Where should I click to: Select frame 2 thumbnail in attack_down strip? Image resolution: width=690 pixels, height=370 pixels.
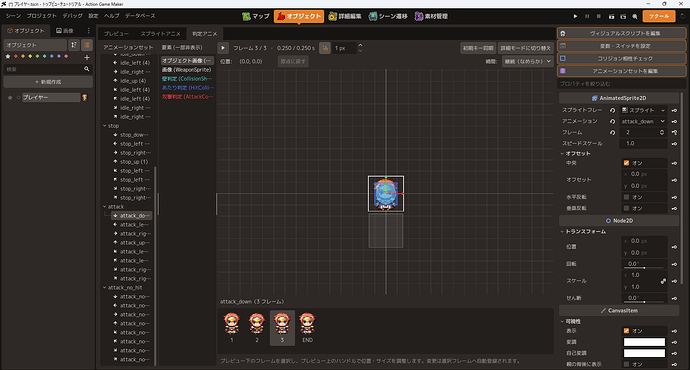[257, 327]
